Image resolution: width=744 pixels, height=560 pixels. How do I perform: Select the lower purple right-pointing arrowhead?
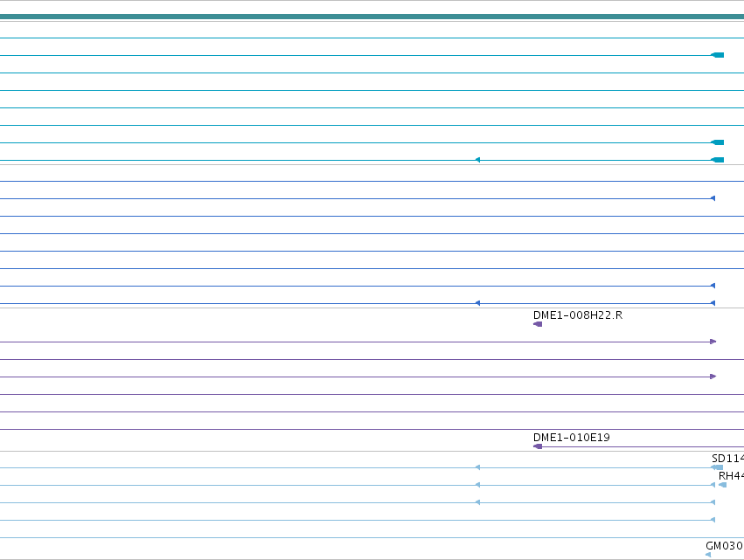click(x=713, y=377)
